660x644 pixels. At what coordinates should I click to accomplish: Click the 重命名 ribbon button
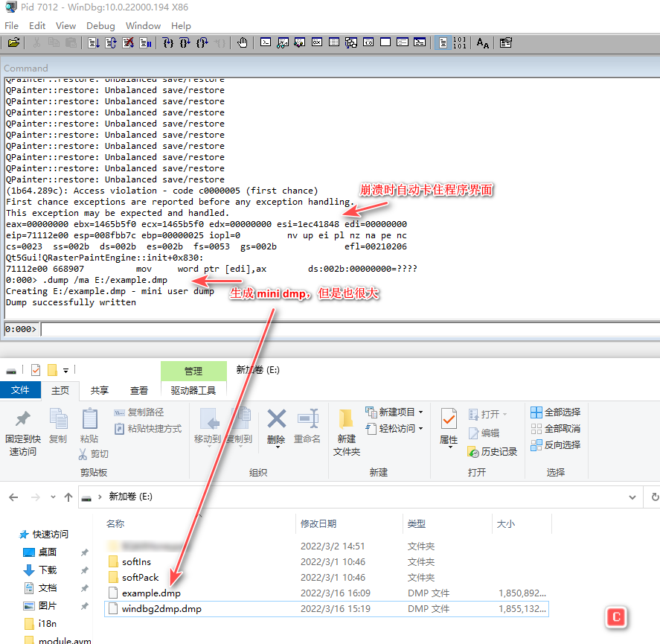pos(307,427)
